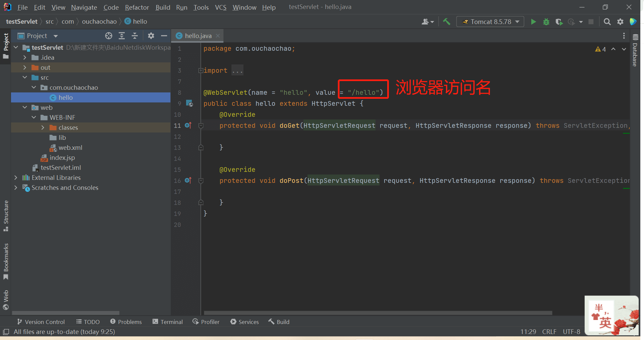Image resolution: width=644 pixels, height=340 pixels.
Task: Go to previous highlighted problem arrow
Action: [613, 49]
